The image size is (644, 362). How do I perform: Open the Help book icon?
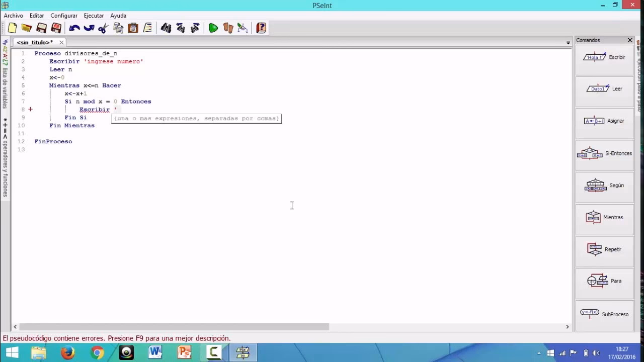tap(261, 28)
